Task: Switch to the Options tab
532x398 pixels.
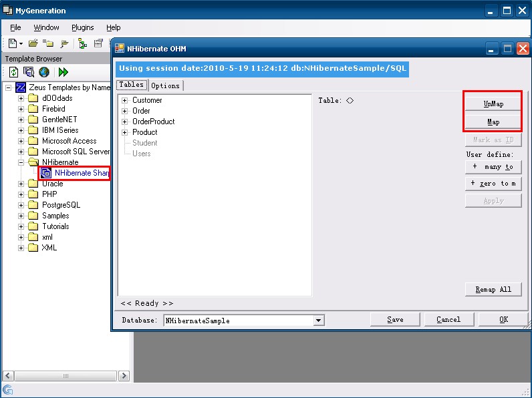Action: point(166,85)
